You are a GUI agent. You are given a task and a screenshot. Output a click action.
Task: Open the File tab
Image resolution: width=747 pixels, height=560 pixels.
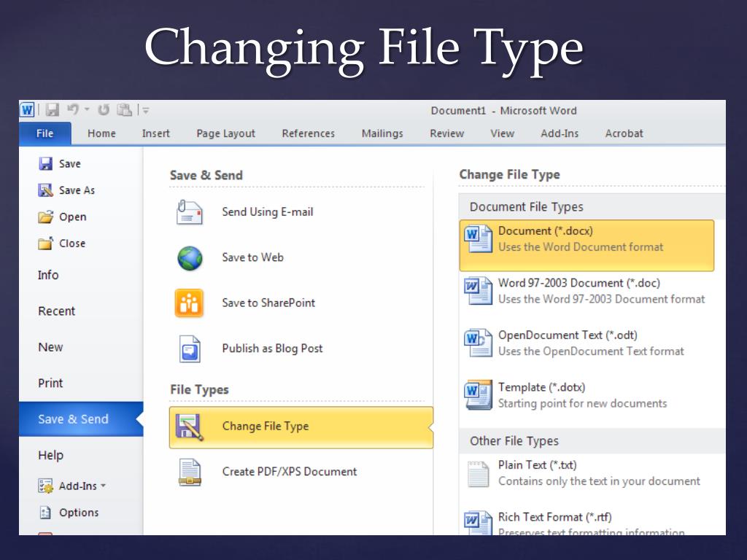(44, 133)
